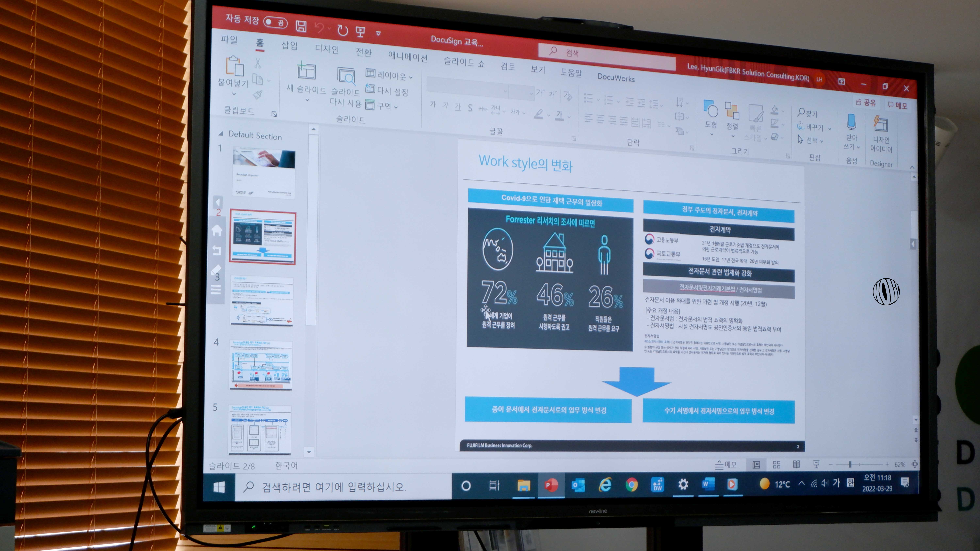Toggle the AutoSave switch

275,22
